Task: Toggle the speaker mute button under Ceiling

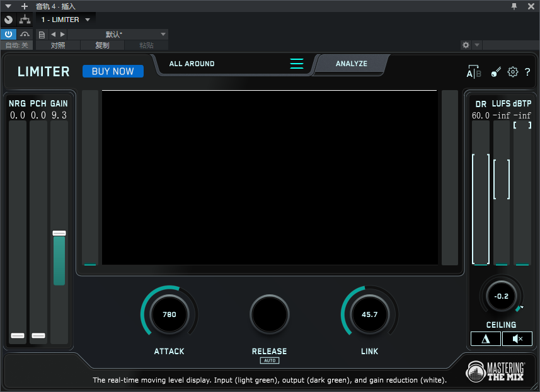Action: click(x=517, y=339)
